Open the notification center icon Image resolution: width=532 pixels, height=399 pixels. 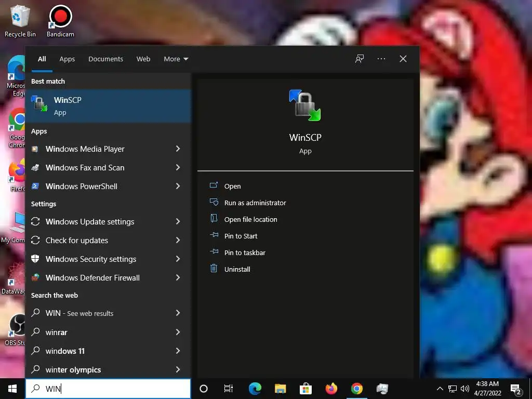click(516, 390)
